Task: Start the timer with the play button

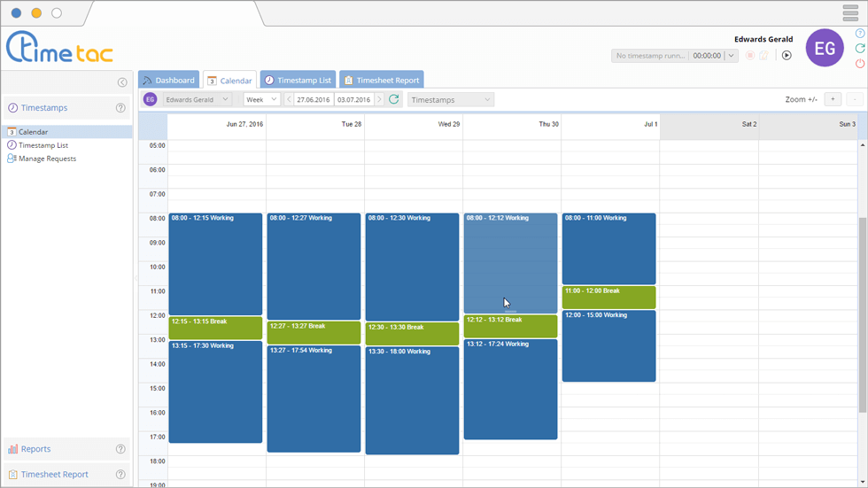Action: (x=787, y=56)
